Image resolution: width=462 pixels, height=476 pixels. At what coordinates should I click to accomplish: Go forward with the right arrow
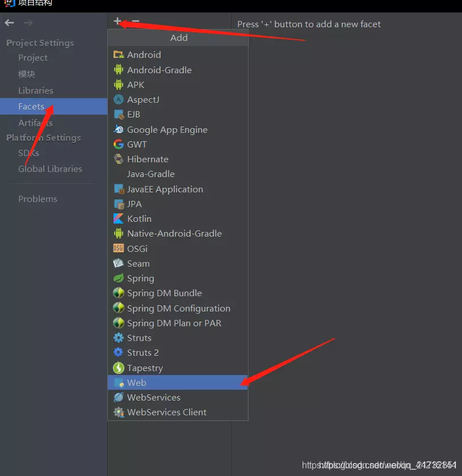point(28,23)
